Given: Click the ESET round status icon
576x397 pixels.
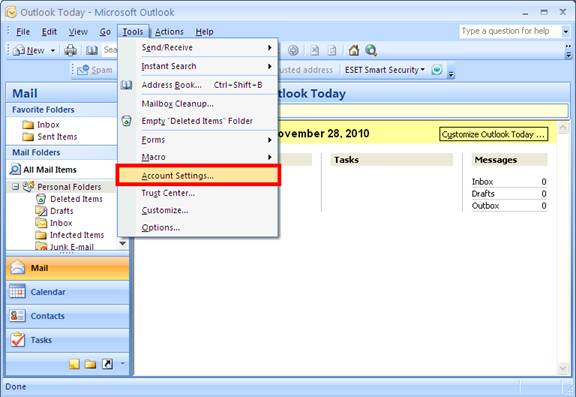Looking at the screenshot, I should (437, 69).
